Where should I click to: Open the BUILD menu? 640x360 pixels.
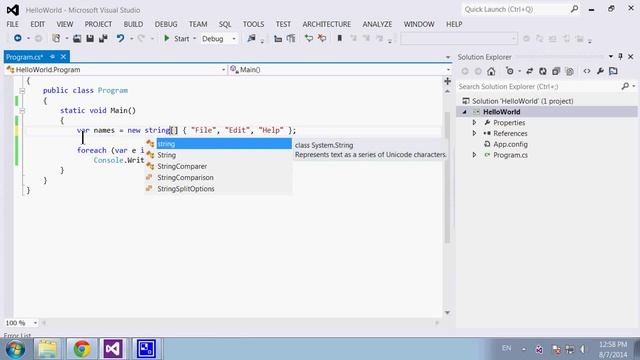coord(133,24)
